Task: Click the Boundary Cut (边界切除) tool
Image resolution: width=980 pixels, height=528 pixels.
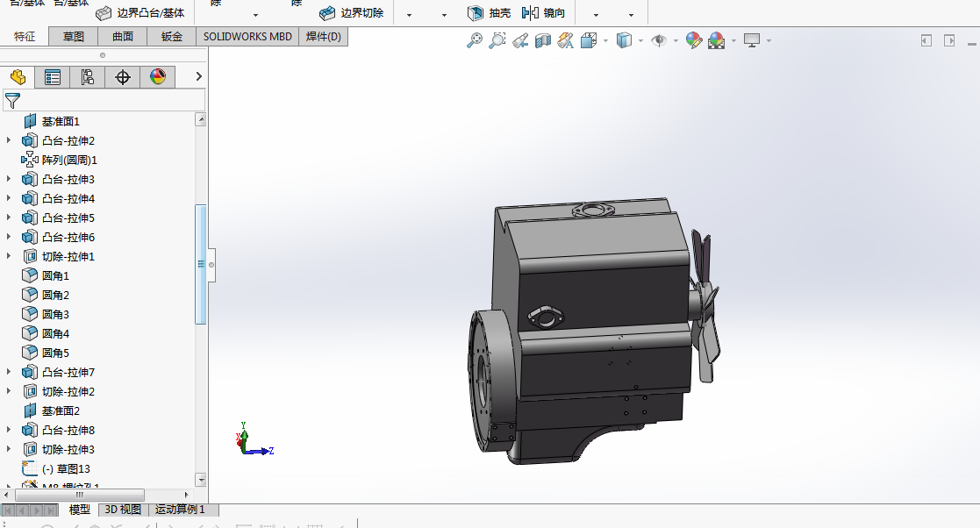Action: (x=351, y=12)
